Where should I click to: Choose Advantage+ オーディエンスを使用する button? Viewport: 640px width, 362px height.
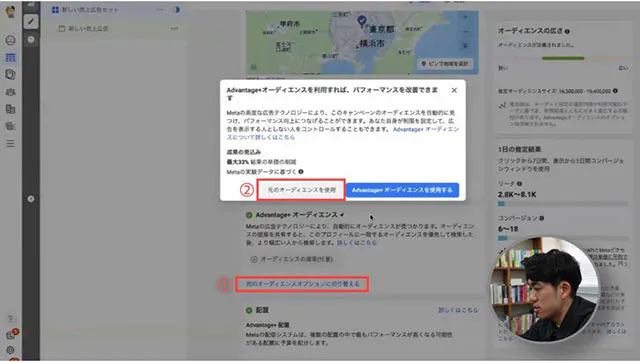click(402, 190)
